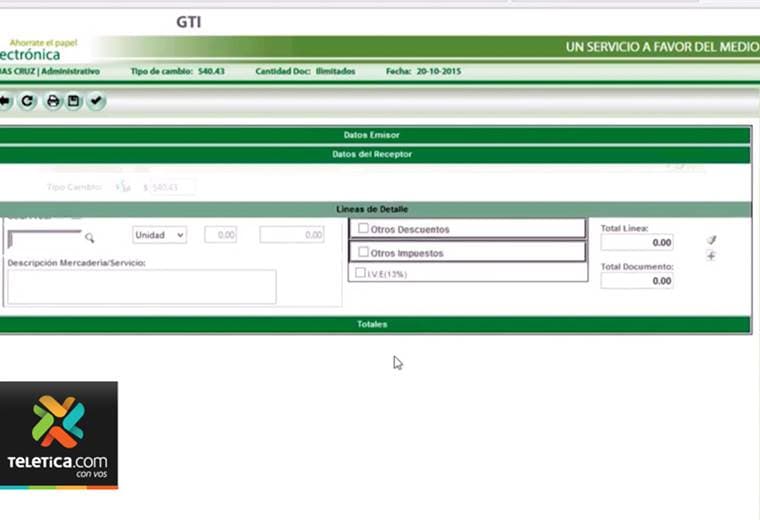Screen dimensions: 760x520
Task: Click the magnifier search icon beside code field
Action: pyautogui.click(x=89, y=238)
